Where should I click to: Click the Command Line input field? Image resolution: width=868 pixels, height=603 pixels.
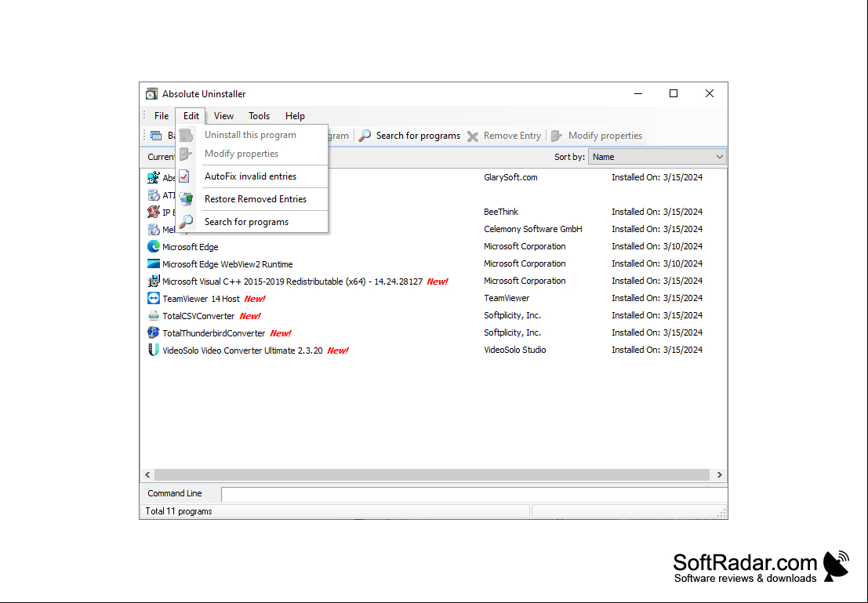[x=474, y=495]
